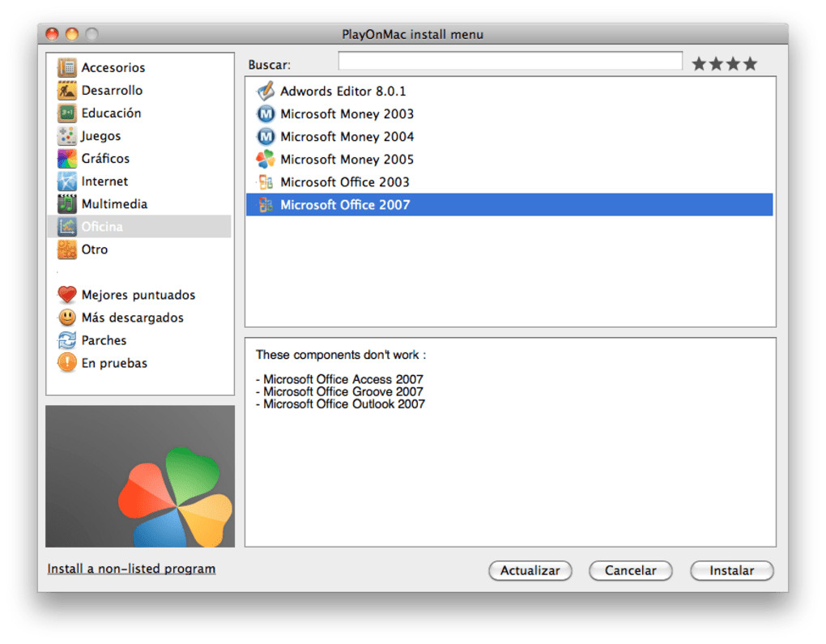Click the Desarrollo construction icon
Viewport: 826px width, 644px height.
(x=67, y=90)
